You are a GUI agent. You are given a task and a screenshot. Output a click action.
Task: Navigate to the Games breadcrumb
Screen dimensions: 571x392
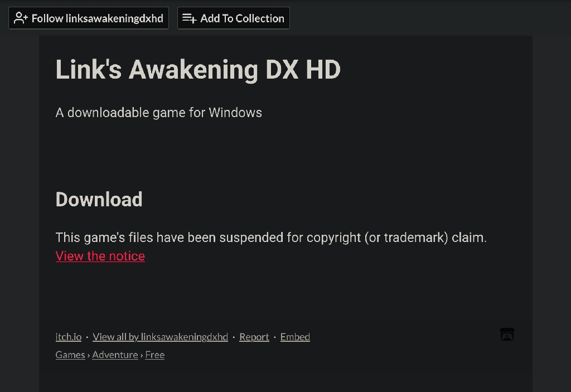[x=70, y=355]
